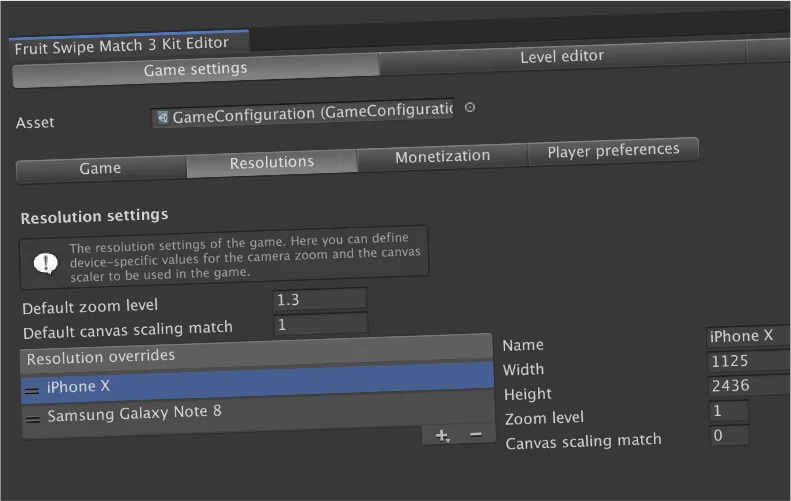Edit the Default zoom level field
The image size is (791, 501).
(x=320, y=299)
